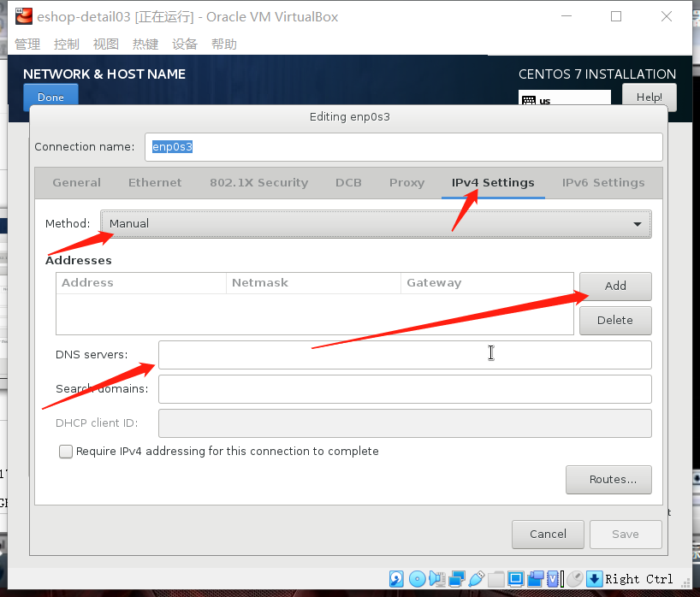The width and height of the screenshot is (700, 597).
Task: Click the DHCP client ID field
Action: (x=405, y=423)
